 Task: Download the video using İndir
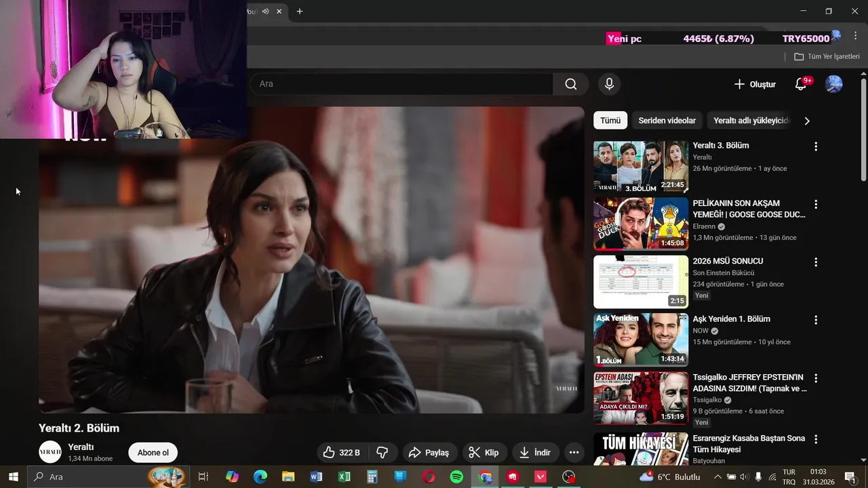(535, 453)
